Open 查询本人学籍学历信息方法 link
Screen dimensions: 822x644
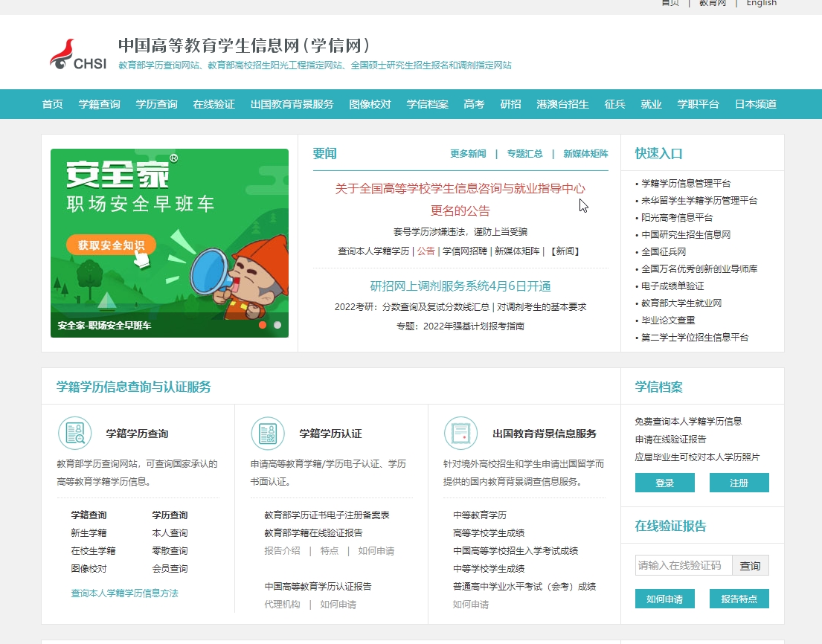pos(125,593)
